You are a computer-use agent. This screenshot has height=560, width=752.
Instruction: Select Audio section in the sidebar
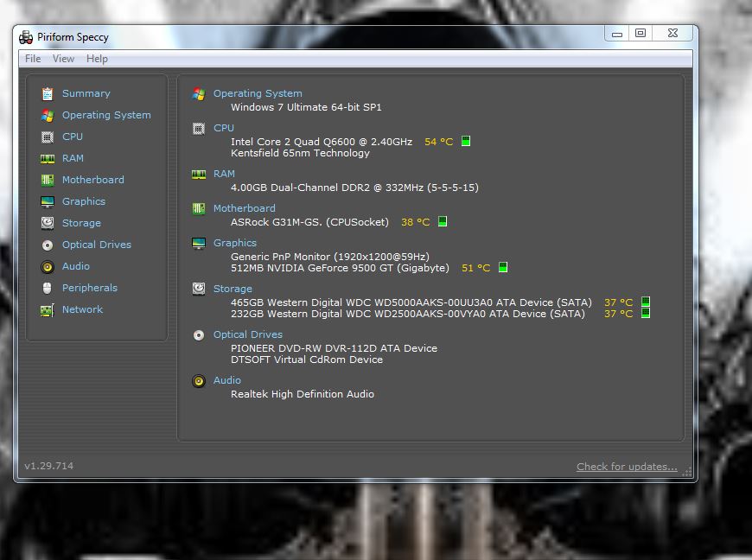(76, 266)
